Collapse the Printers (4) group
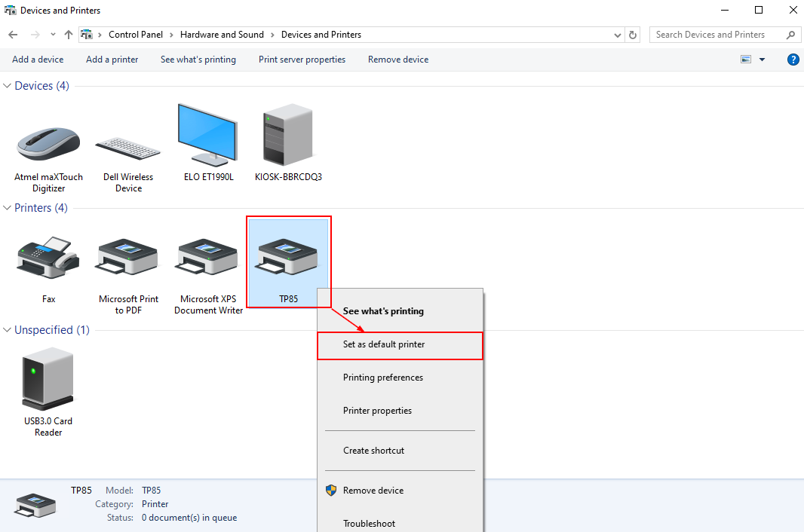Viewport: 804px width, 532px height. click(x=8, y=208)
